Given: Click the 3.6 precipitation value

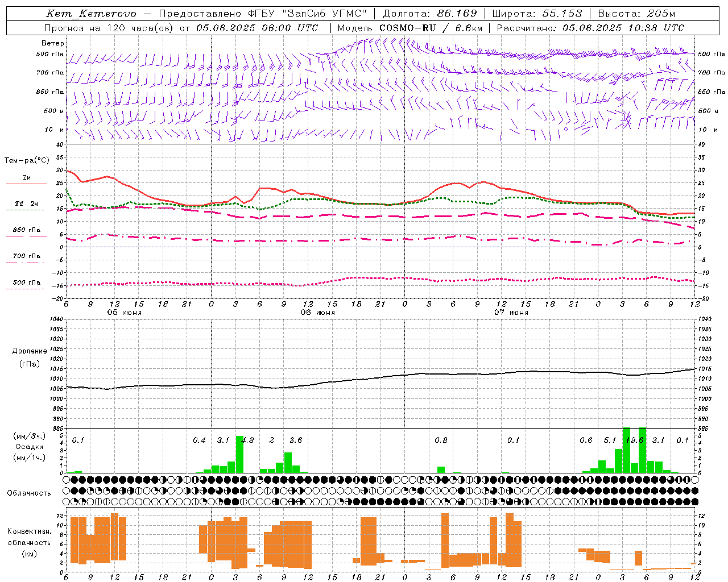Looking at the screenshot, I should pos(296,440).
